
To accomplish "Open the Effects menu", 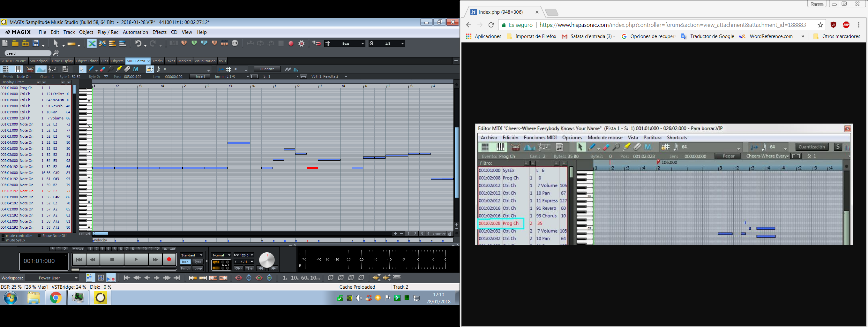I will point(159,32).
